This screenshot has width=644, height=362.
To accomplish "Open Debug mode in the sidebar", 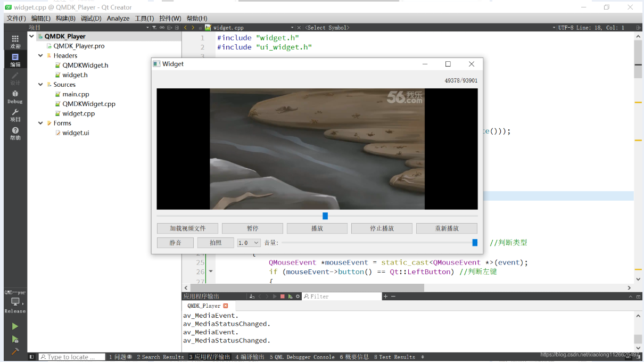I will tap(15, 96).
